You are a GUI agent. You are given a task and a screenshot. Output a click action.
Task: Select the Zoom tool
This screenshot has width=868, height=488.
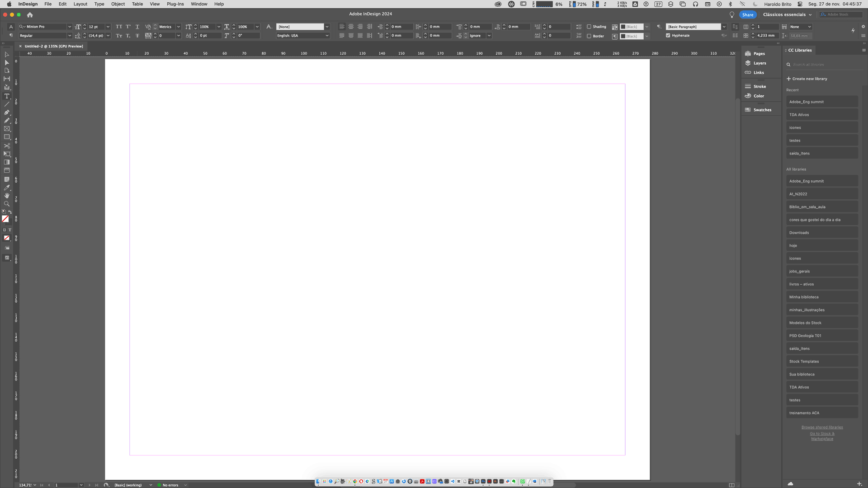click(x=7, y=204)
